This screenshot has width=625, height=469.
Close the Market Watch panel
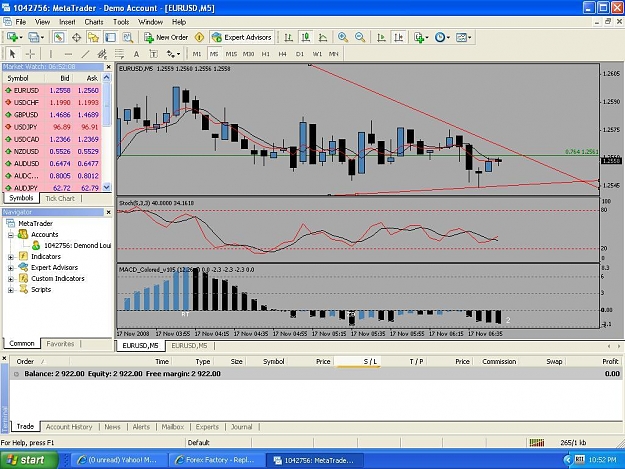pos(108,67)
